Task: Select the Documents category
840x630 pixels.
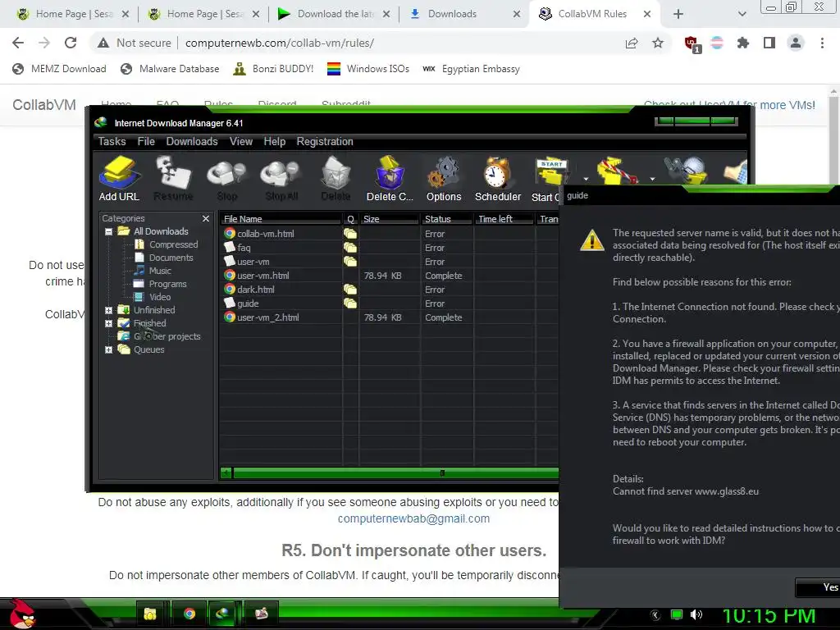Action: [171, 258]
